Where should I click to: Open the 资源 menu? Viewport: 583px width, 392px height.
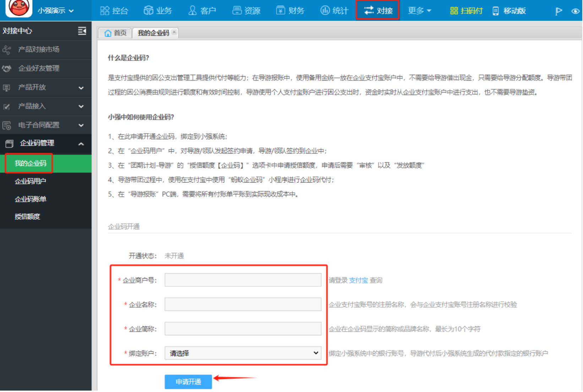246,11
